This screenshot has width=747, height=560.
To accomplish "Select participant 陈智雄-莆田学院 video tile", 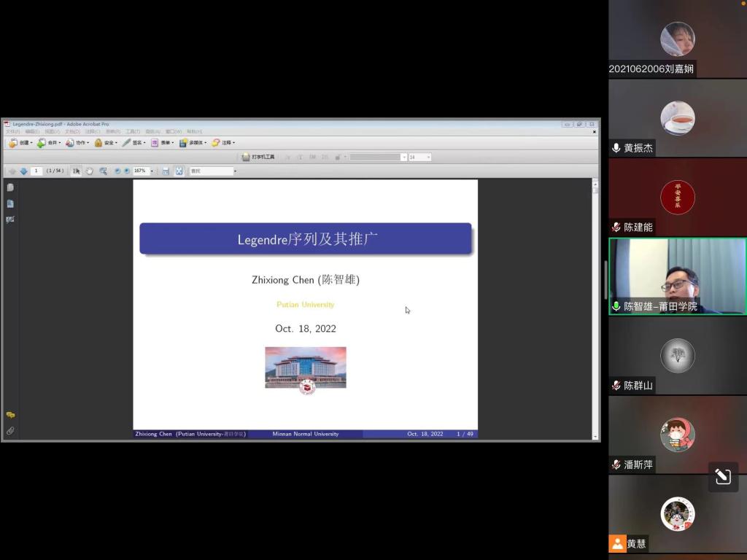I will (x=678, y=276).
